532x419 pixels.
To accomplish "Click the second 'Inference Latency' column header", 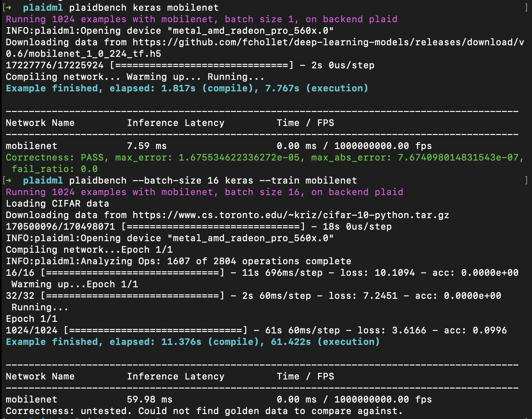I will click(x=176, y=376).
